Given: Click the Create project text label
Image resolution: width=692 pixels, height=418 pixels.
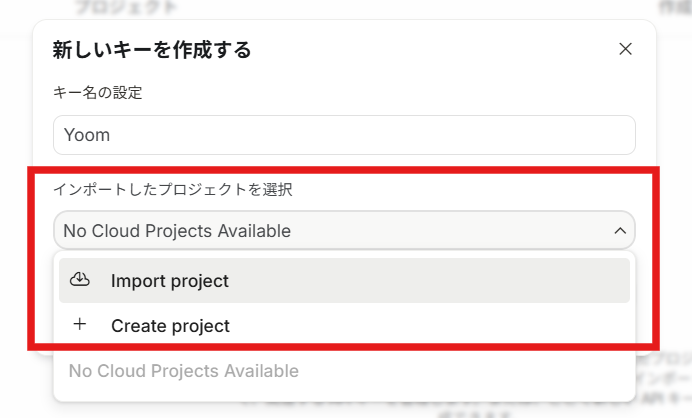Looking at the screenshot, I should pos(170,325).
